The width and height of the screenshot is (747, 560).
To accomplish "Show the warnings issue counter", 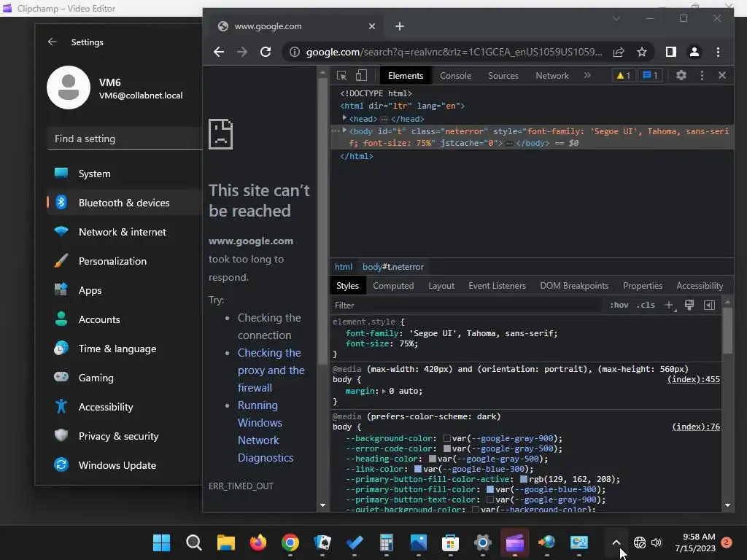I will click(x=623, y=75).
